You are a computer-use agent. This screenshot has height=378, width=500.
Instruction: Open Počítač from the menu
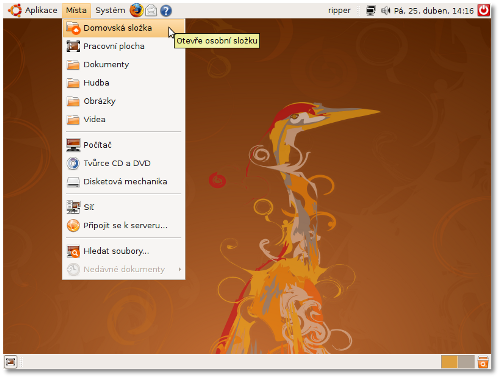123,145
